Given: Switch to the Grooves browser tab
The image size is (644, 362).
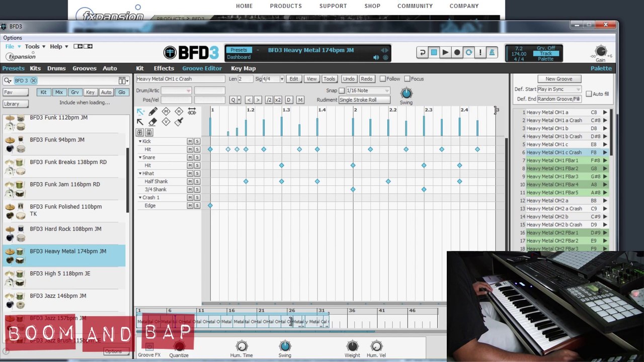Looking at the screenshot, I should click(85, 68).
